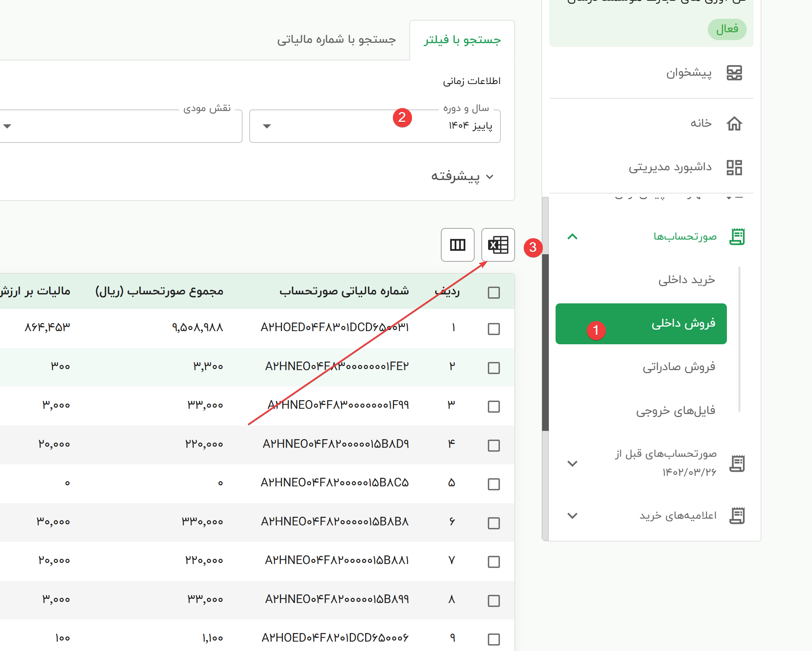Image resolution: width=812 pixels, height=651 pixels.
Task: Click the پیشخوان inbox icon
Action: [734, 73]
